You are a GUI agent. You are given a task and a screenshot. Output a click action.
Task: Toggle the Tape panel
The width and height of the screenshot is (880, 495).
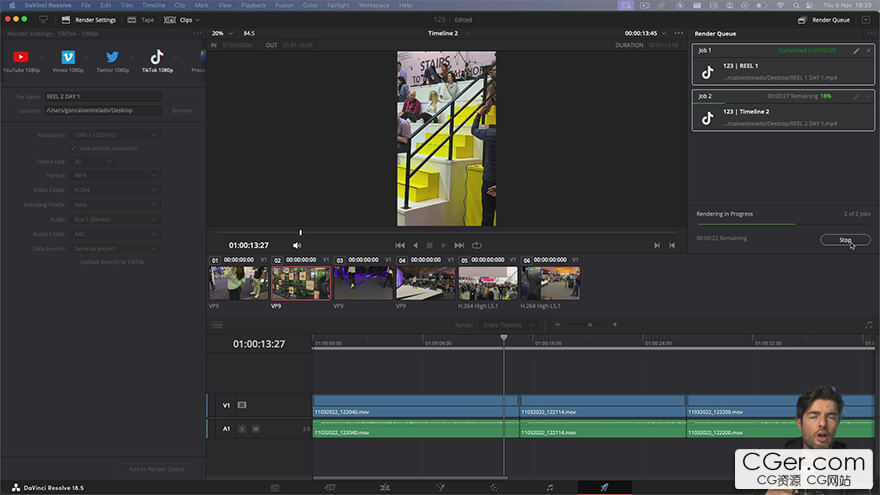tap(141, 20)
